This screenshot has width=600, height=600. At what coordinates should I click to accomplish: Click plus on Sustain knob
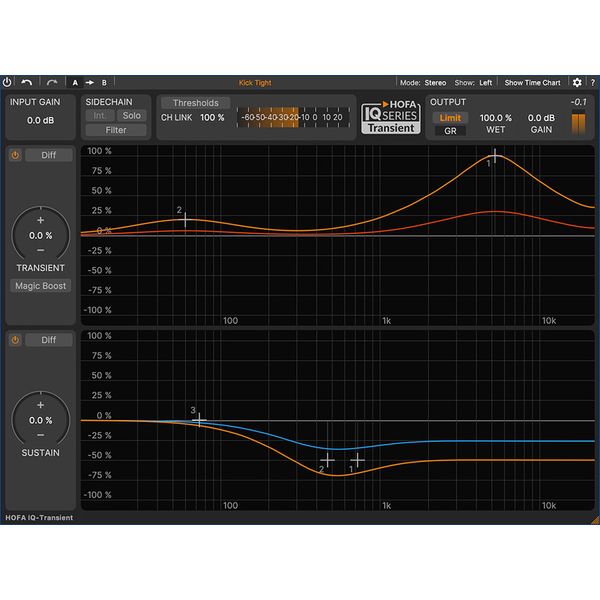click(41, 405)
